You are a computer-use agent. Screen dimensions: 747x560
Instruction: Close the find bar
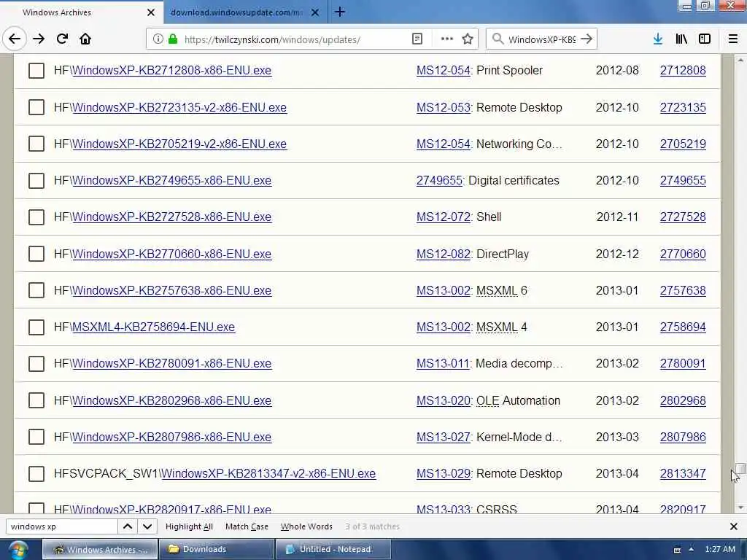click(734, 526)
